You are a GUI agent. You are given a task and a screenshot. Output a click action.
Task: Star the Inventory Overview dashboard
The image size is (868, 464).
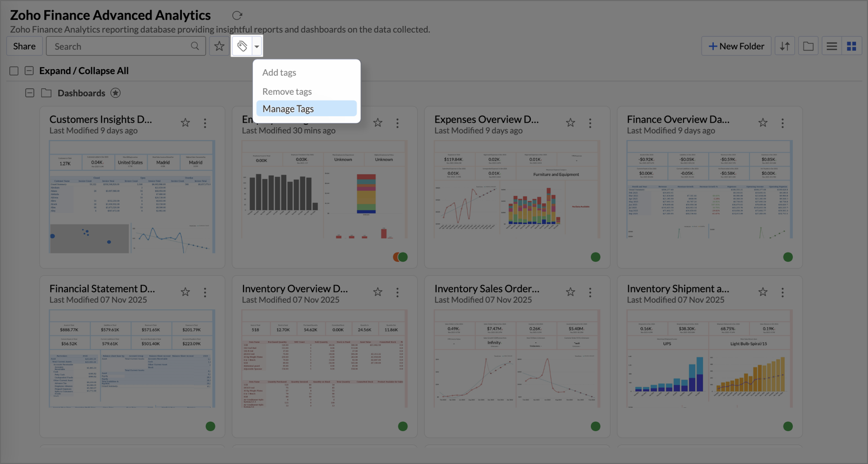point(378,292)
